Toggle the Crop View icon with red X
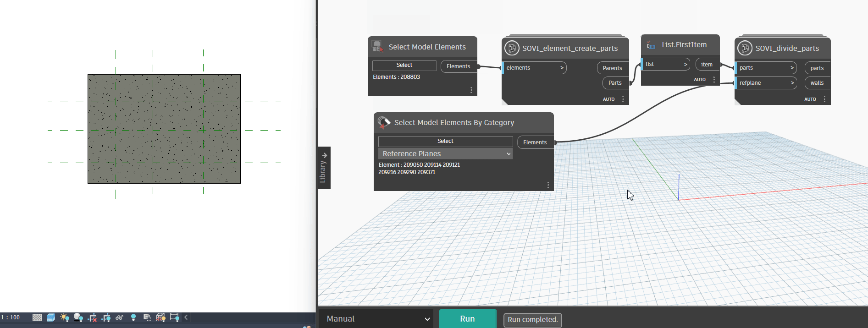This screenshot has height=328, width=868. [92, 317]
